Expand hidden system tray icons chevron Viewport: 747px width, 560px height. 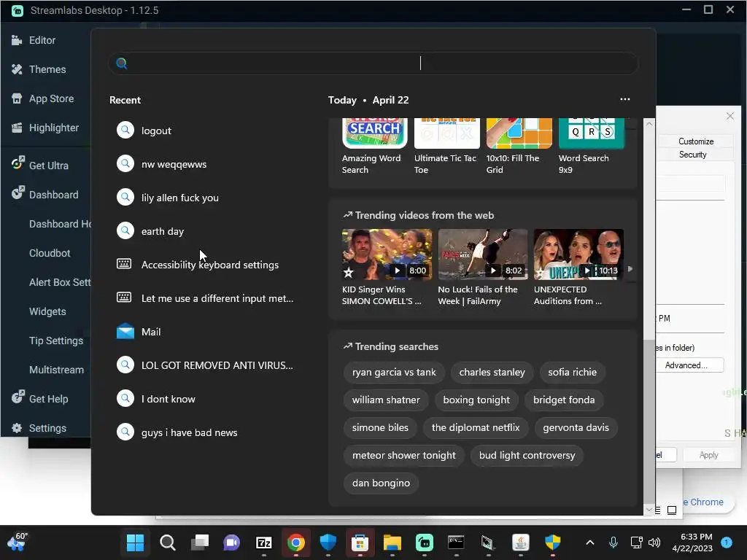point(589,542)
